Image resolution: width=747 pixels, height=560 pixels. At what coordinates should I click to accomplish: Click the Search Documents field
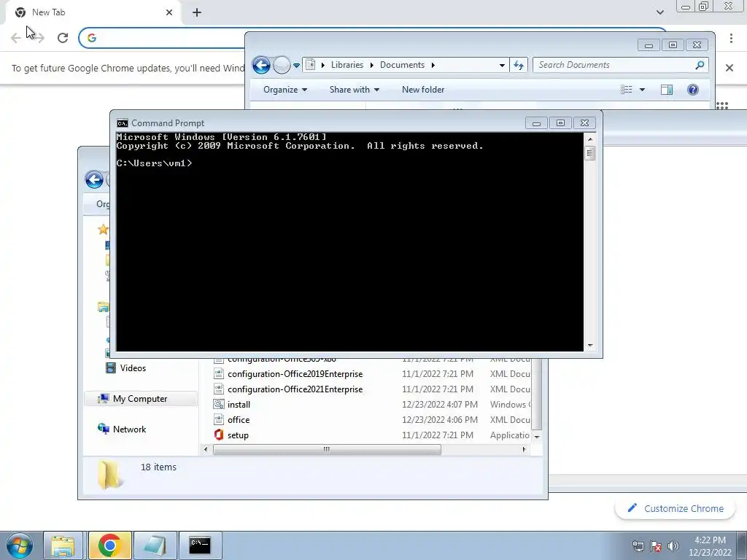coord(621,65)
